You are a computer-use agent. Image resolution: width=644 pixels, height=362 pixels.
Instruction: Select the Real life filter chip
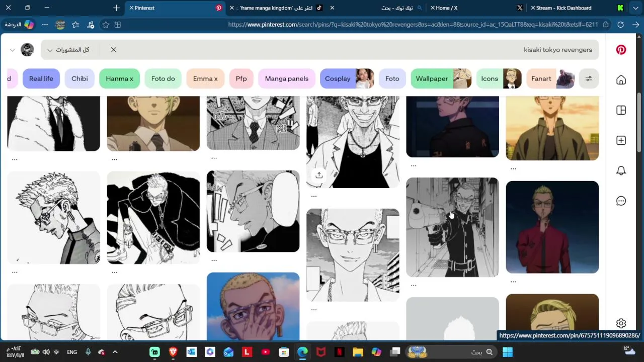point(41,78)
